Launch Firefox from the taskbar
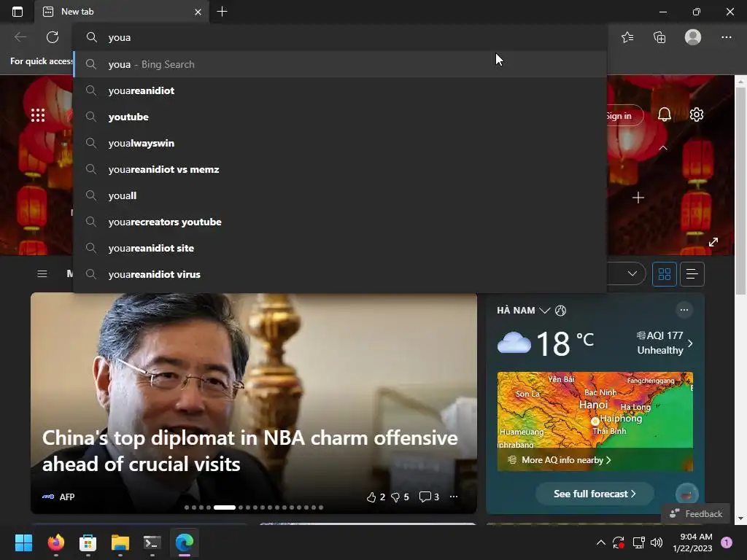Screen dimensions: 747x560 [x=55, y=542]
